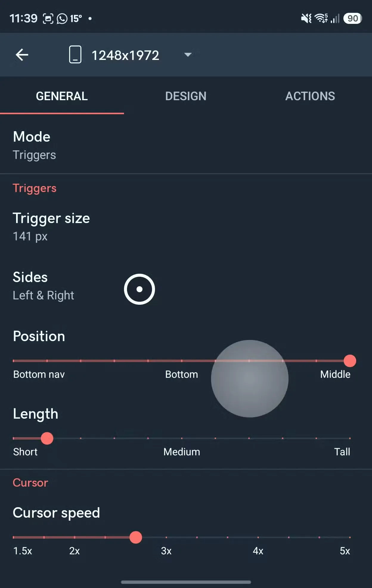The height and width of the screenshot is (588, 372).
Task: Tap the phone device icon
Action: coord(75,55)
